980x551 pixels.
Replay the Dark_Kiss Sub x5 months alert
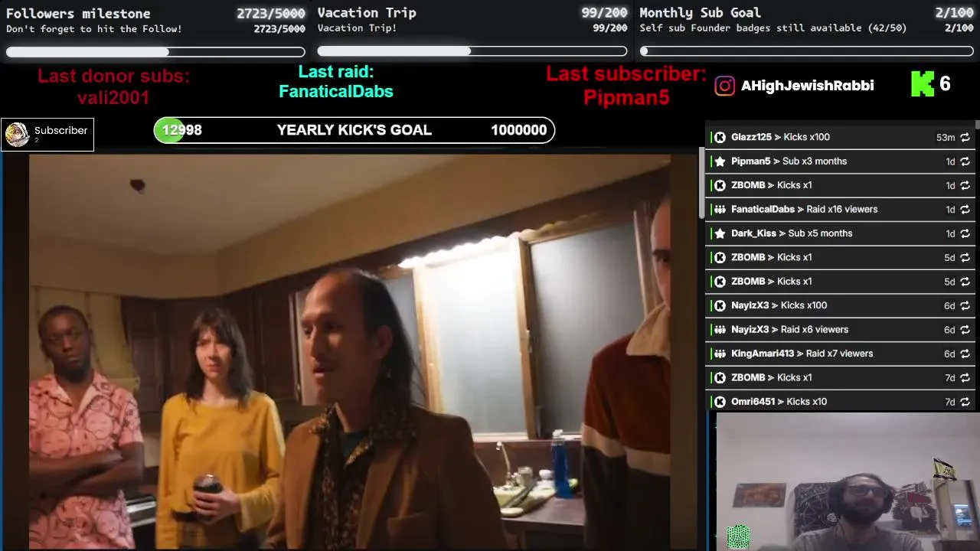pyautogui.click(x=965, y=233)
